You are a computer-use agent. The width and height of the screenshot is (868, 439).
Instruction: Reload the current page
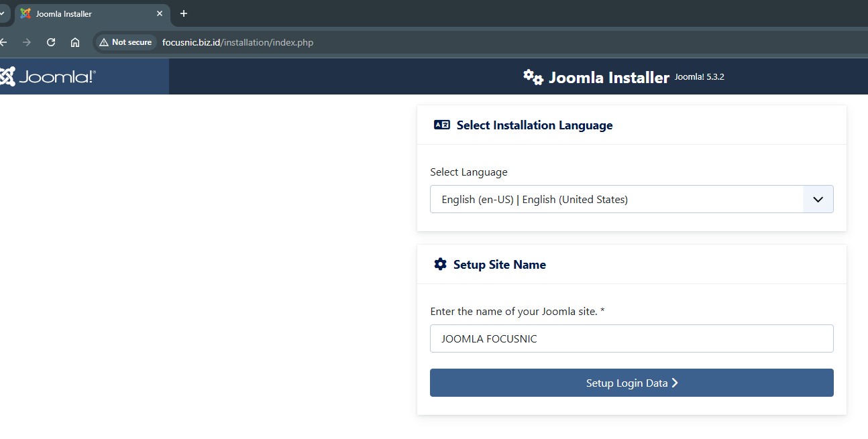tap(51, 42)
